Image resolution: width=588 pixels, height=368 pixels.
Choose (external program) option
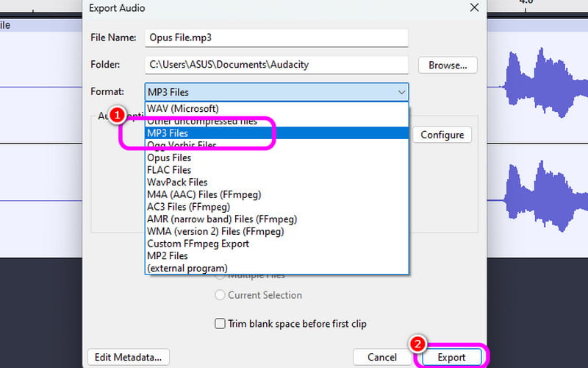click(x=277, y=268)
